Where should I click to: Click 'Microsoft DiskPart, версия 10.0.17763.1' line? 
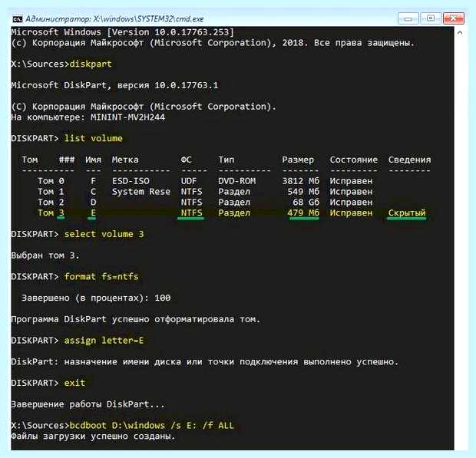tap(114, 85)
